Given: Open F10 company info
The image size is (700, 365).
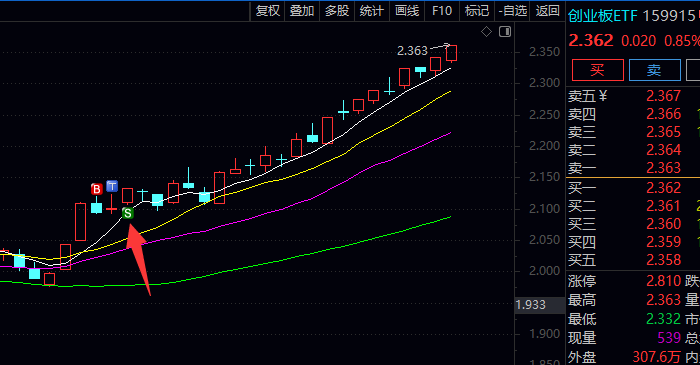Looking at the screenshot, I should (x=442, y=11).
